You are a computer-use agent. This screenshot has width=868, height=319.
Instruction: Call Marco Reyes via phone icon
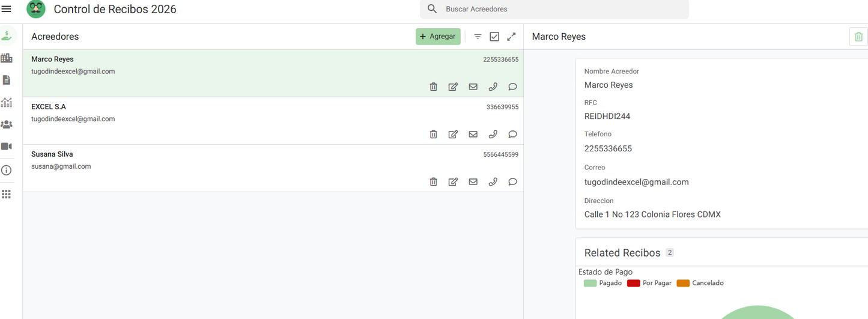pyautogui.click(x=493, y=87)
